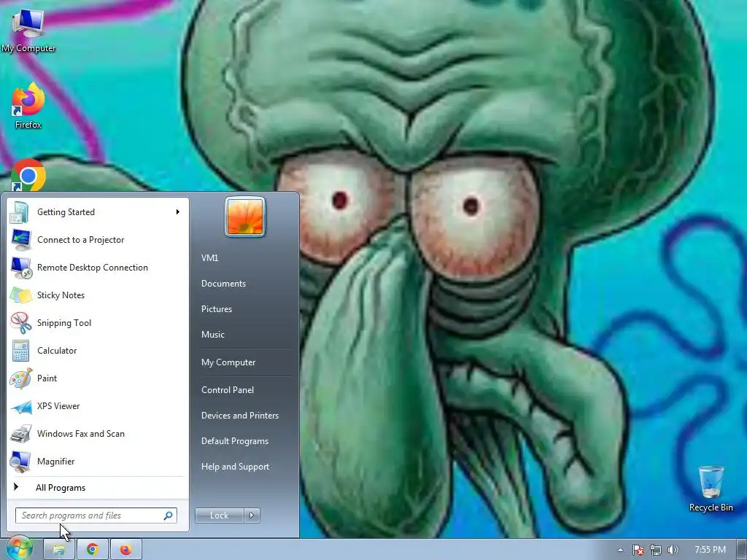Expand the Getting Started submenu arrow
This screenshot has height=560, width=747.
click(178, 212)
